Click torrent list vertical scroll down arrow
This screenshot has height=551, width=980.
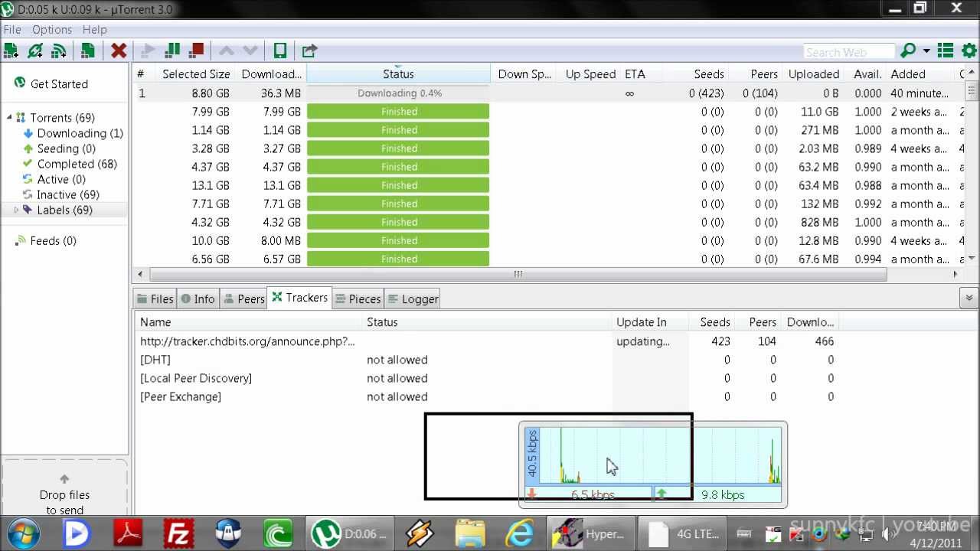972,259
